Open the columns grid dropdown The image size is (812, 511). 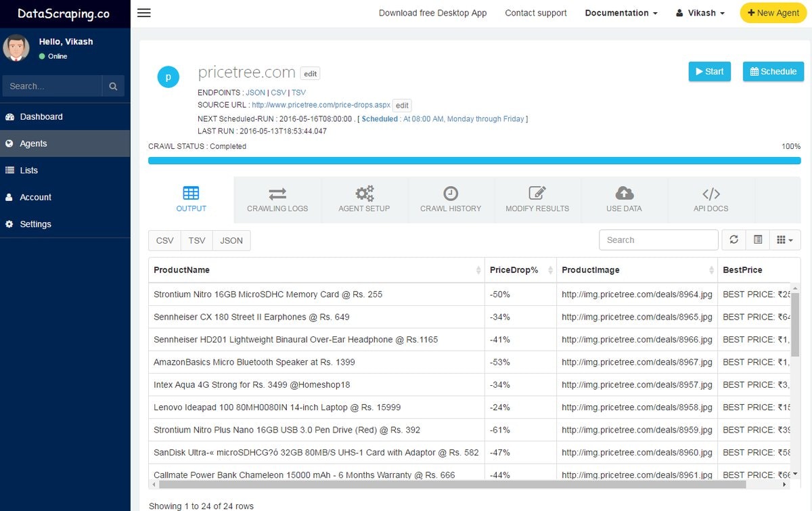785,240
